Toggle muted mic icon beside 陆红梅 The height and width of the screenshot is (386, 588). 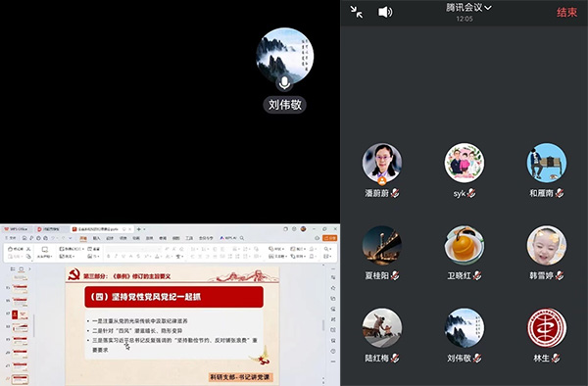pos(395,358)
